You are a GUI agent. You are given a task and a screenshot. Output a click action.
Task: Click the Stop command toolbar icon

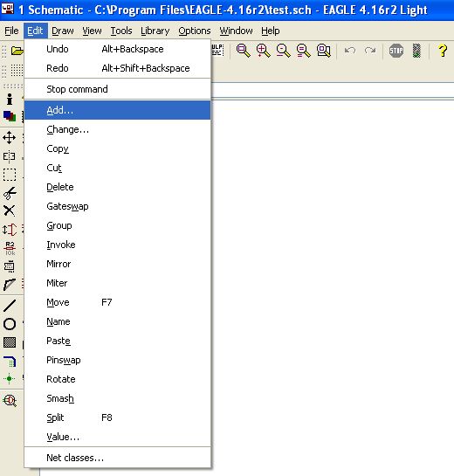click(x=396, y=51)
